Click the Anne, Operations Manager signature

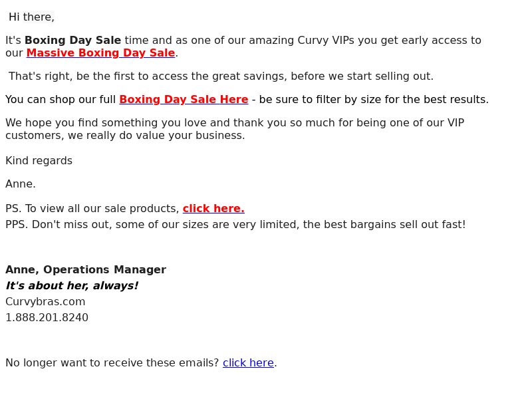coord(86,269)
